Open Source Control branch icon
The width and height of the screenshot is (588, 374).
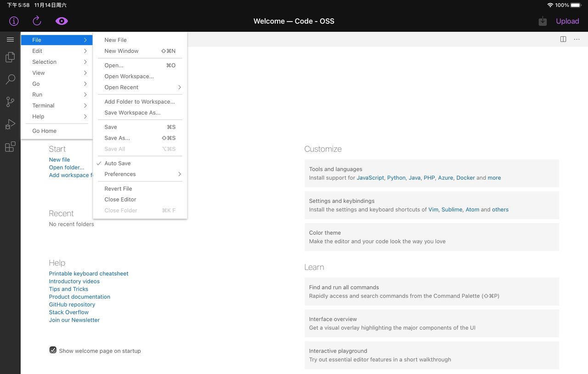[x=10, y=102]
